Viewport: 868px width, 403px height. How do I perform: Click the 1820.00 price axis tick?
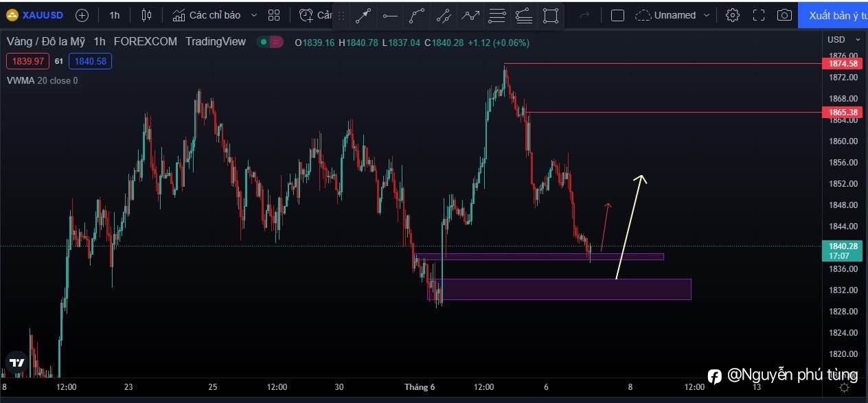click(x=843, y=354)
